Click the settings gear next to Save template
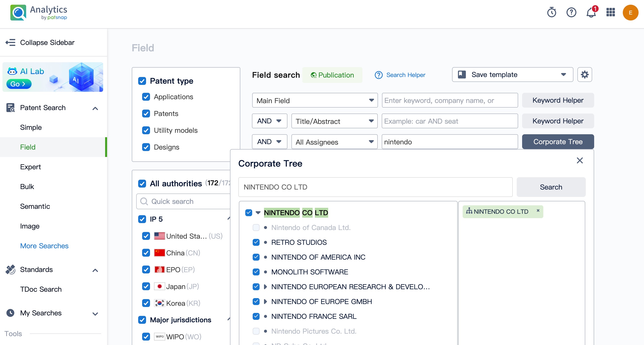Image resolution: width=644 pixels, height=345 pixels. 585,75
